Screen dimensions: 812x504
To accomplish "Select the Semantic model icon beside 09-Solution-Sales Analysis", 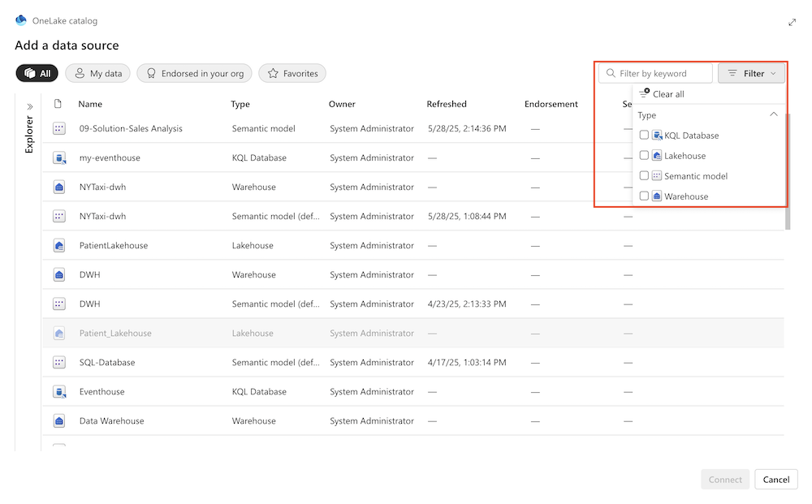I will (x=58, y=128).
